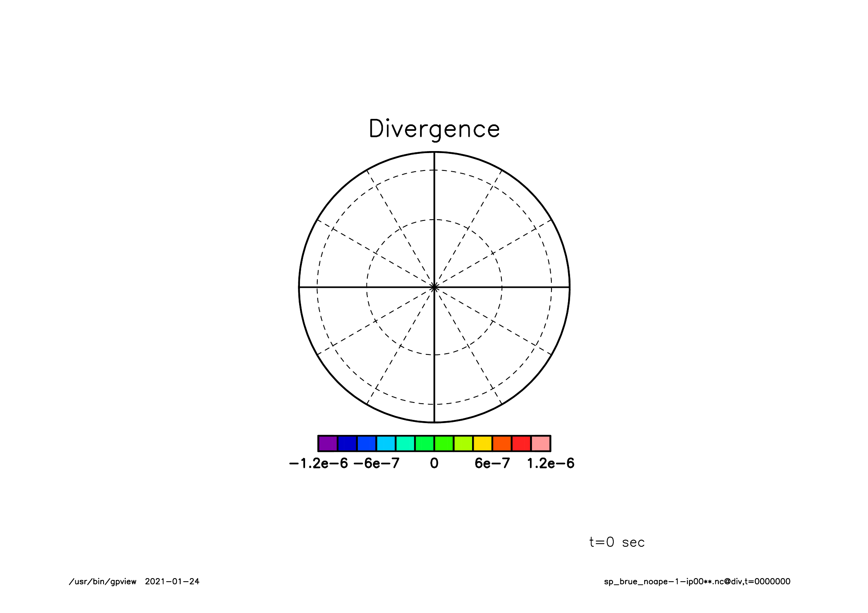
Task: Pick the yellow colorbar swatch
Action: coord(483,443)
